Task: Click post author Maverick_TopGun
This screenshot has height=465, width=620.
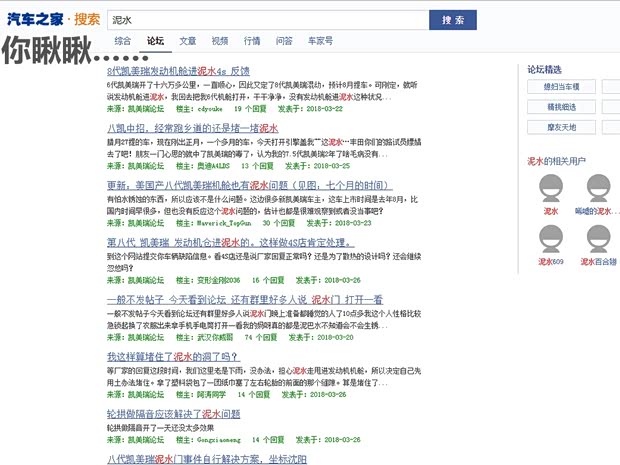Action: [x=224, y=223]
